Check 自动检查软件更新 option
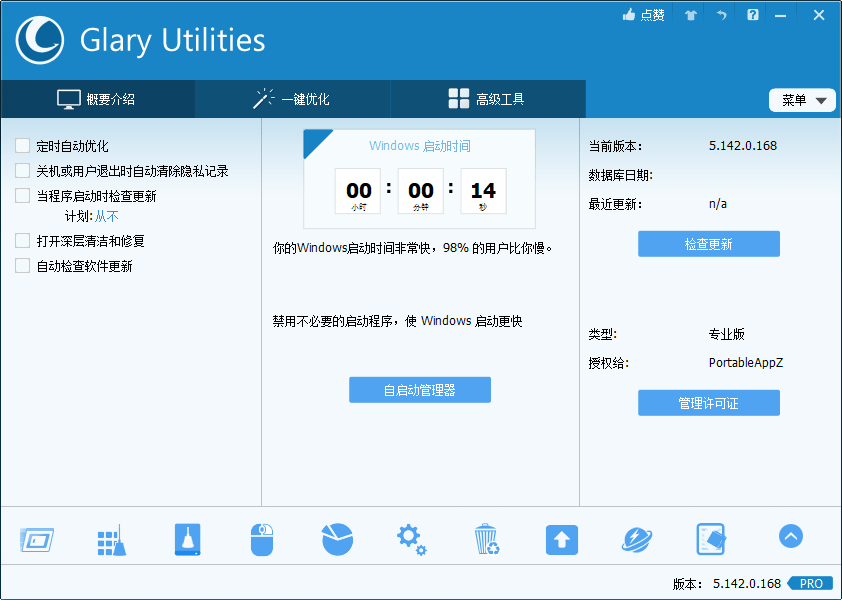This screenshot has height=600, width=842. coord(21,265)
